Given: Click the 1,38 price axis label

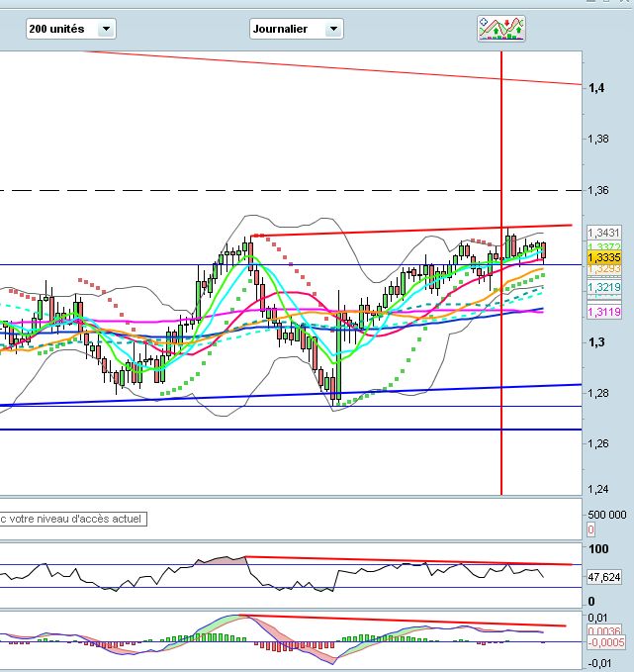Looking at the screenshot, I should [598, 139].
